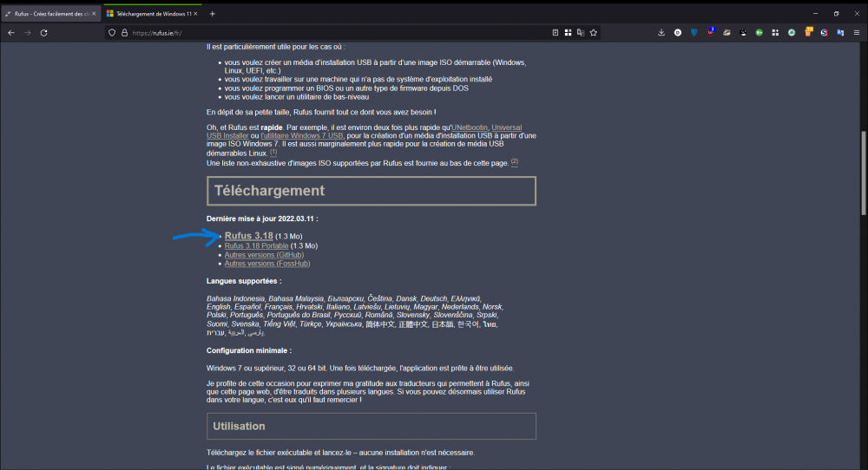Click the 'Langues supportées' label
Viewport: 868px width, 470px height.
(244, 281)
